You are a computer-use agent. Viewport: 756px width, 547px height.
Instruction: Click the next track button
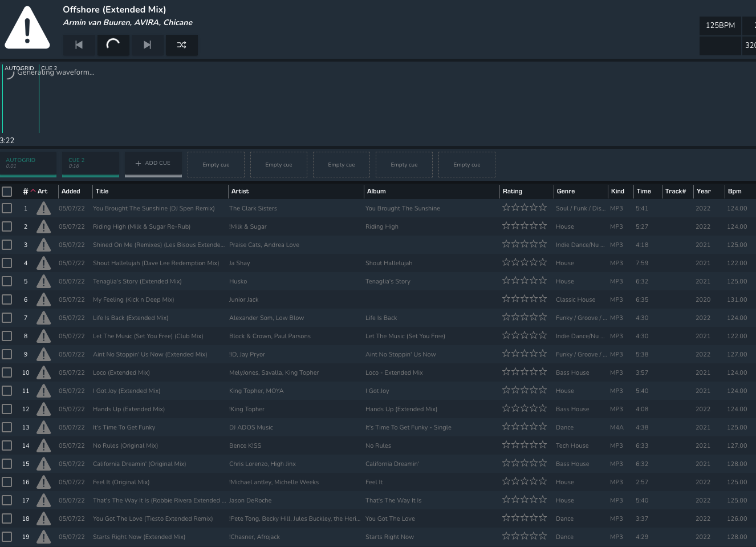click(148, 45)
